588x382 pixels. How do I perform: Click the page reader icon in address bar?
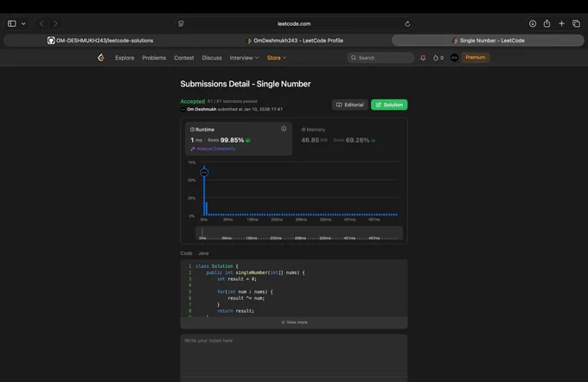point(181,23)
